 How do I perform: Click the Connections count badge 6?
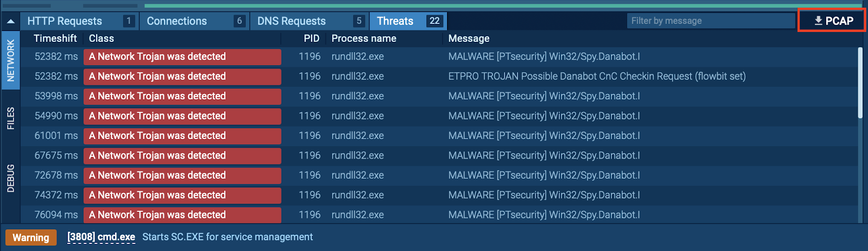[239, 21]
